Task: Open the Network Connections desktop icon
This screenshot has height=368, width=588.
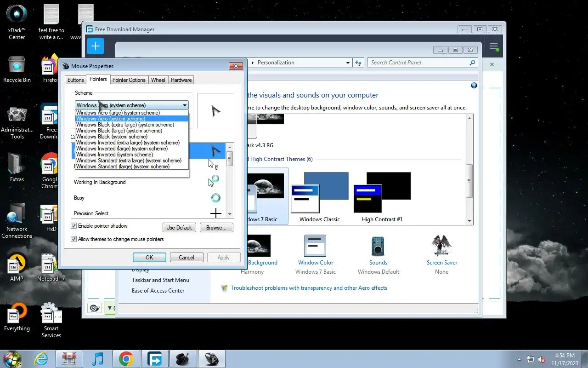Action: (x=17, y=220)
